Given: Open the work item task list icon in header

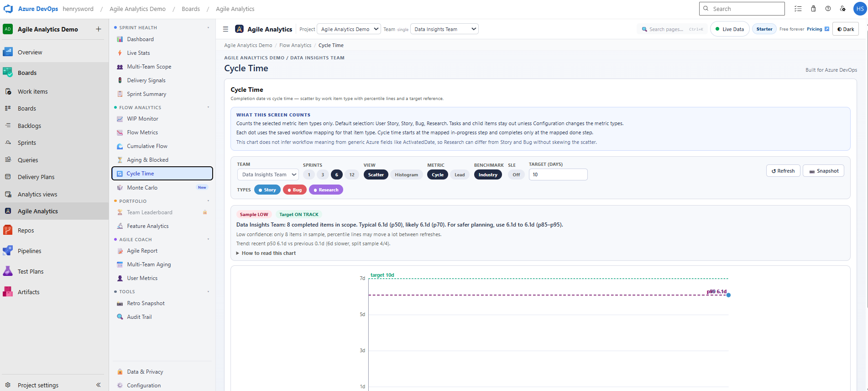Looking at the screenshot, I should click(x=798, y=9).
